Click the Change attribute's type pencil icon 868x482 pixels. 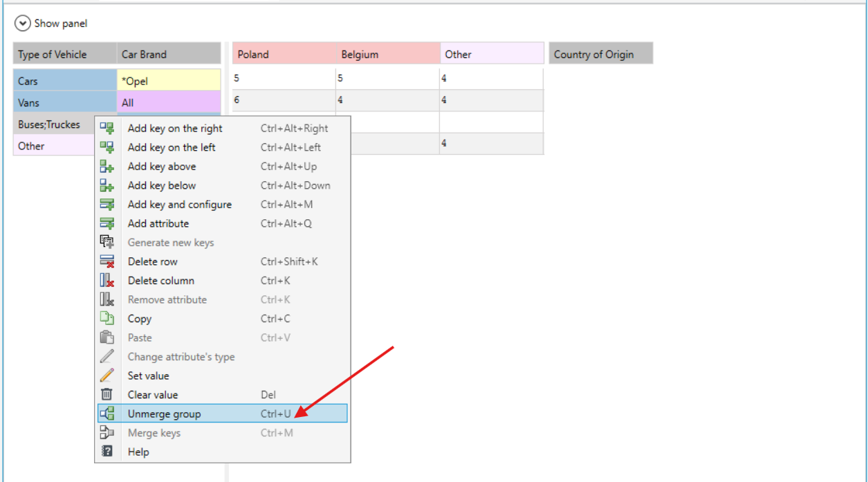(x=107, y=357)
